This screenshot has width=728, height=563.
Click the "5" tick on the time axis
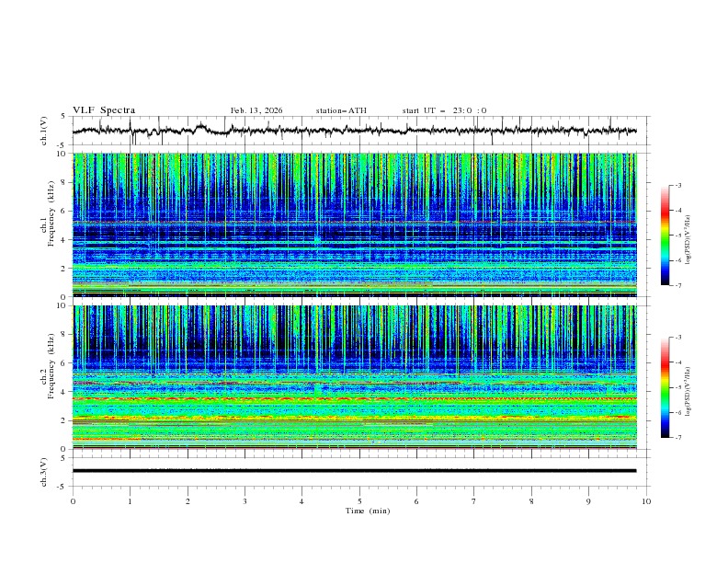pyautogui.click(x=359, y=501)
